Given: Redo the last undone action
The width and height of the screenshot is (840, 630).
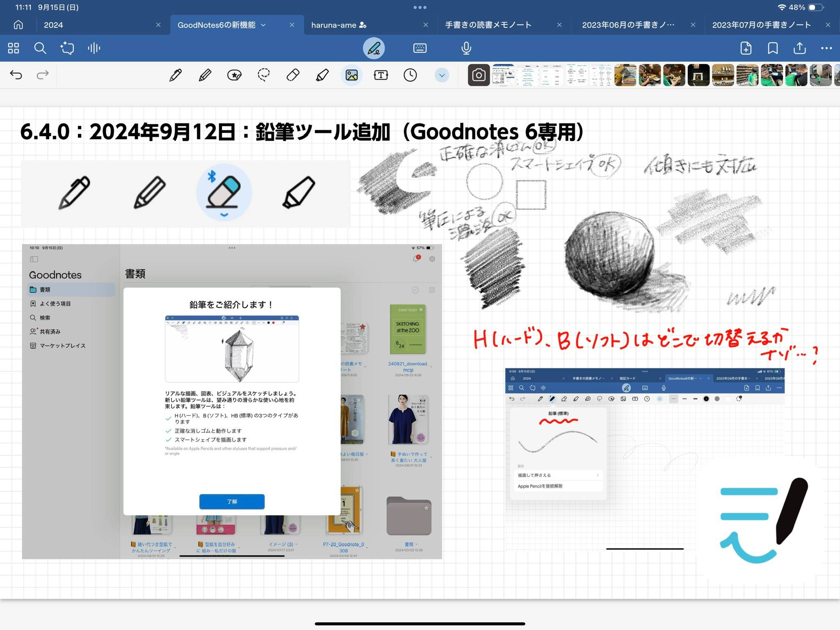Looking at the screenshot, I should tap(43, 75).
